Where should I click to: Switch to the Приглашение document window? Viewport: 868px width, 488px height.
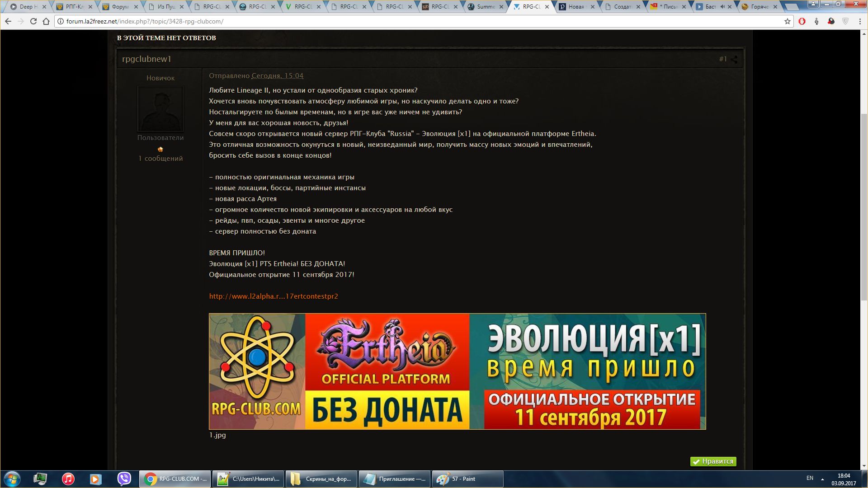[x=395, y=479]
